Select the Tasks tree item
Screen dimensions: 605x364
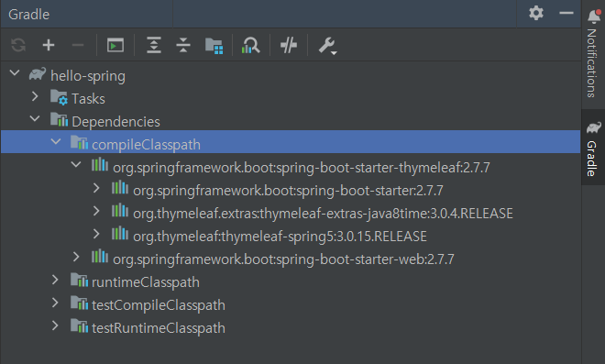291,99
